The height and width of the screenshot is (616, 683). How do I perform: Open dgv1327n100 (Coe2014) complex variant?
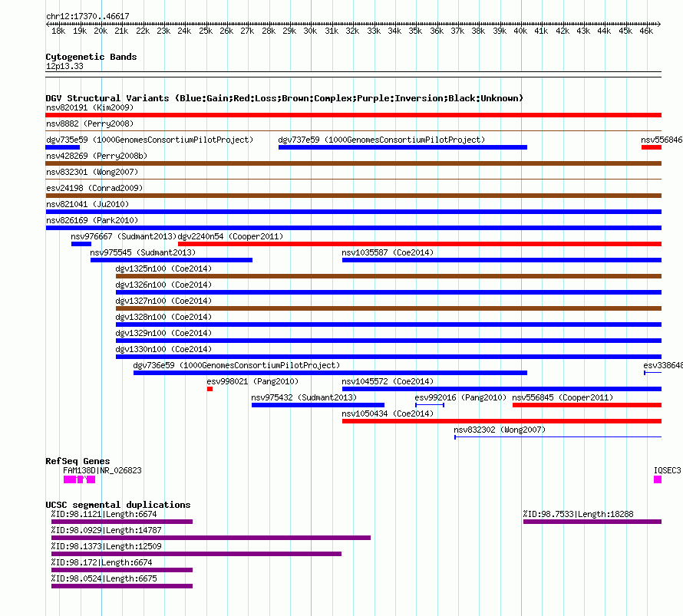coord(388,308)
